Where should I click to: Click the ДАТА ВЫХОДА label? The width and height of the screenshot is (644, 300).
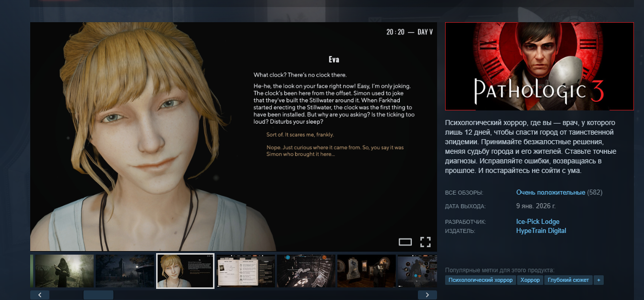pyautogui.click(x=465, y=207)
